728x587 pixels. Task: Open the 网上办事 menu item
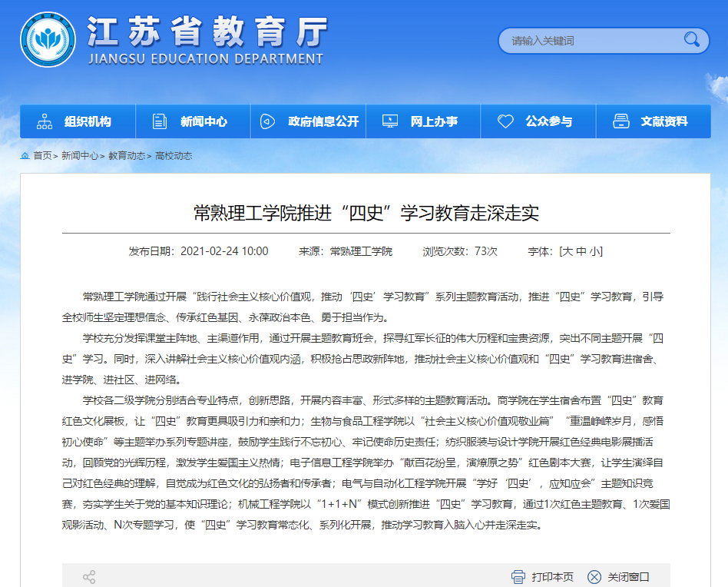(423, 121)
